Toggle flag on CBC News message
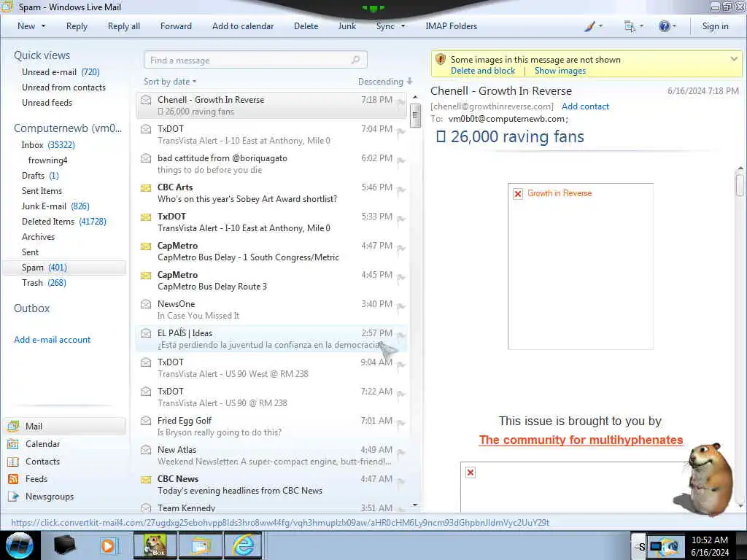Image resolution: width=747 pixels, height=560 pixels. tap(401, 481)
